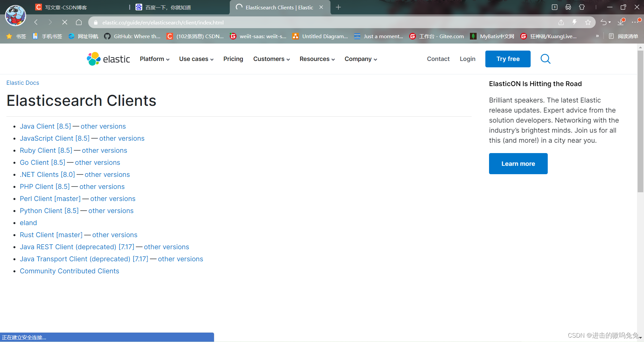
Task: Open the (102条消息) CSDN bookmark
Action: pos(195,36)
